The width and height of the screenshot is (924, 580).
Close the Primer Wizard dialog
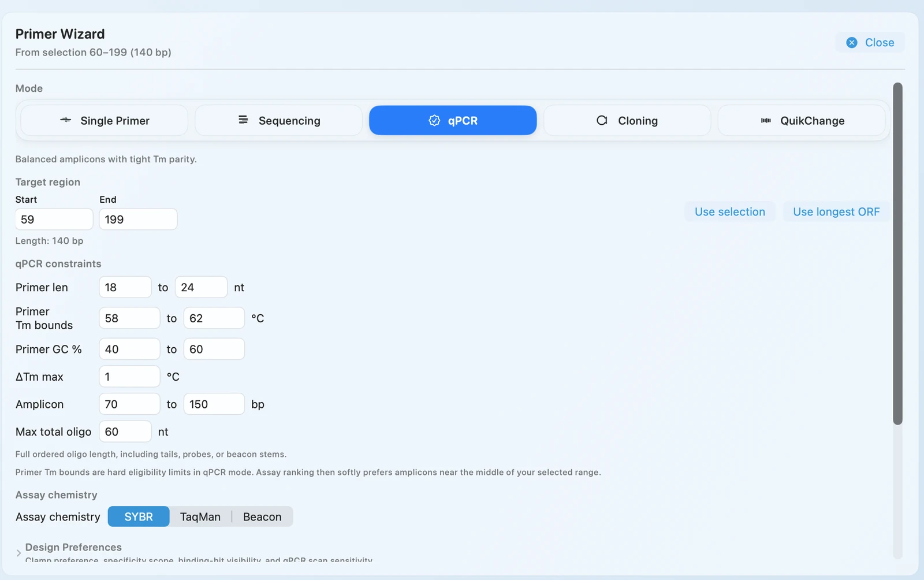pos(870,43)
